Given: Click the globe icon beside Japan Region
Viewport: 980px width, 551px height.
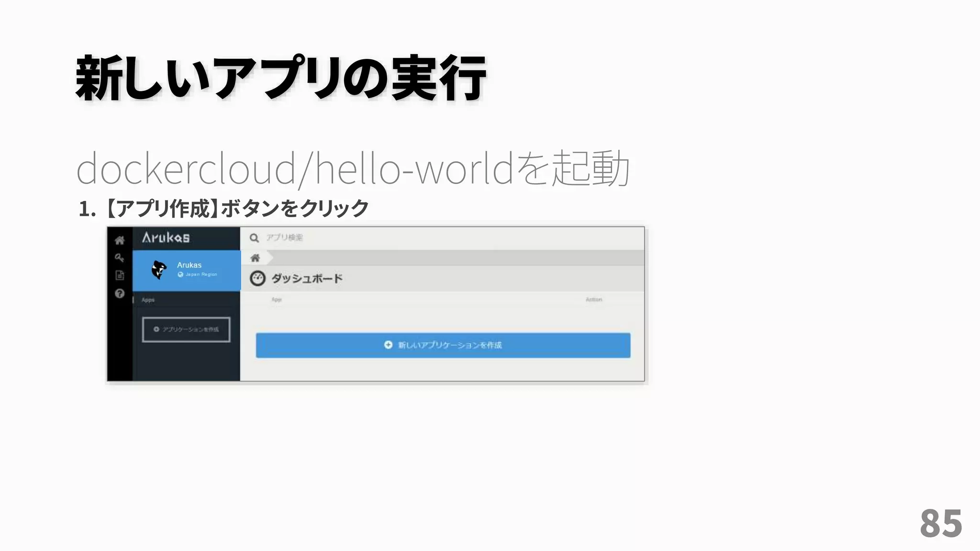Looking at the screenshot, I should coord(180,275).
